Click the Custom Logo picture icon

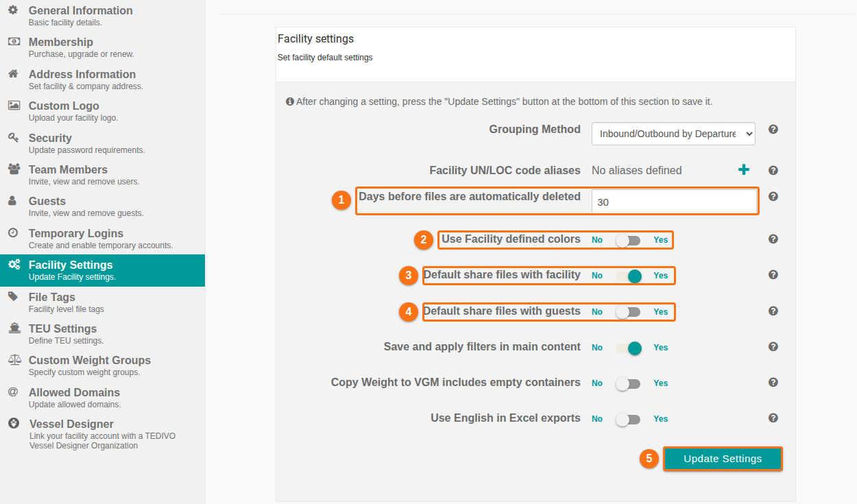[x=14, y=106]
